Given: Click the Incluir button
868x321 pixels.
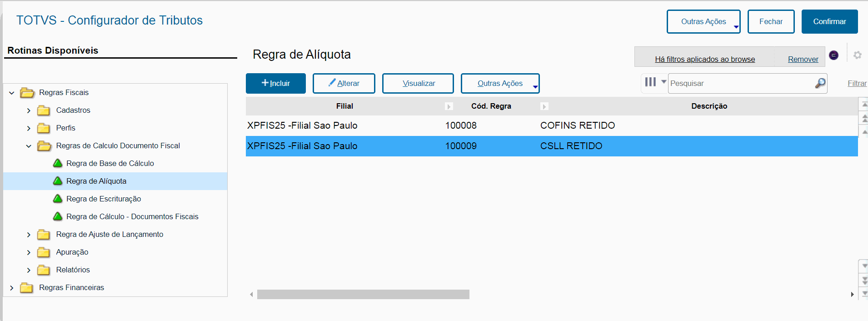Looking at the screenshot, I should point(275,83).
